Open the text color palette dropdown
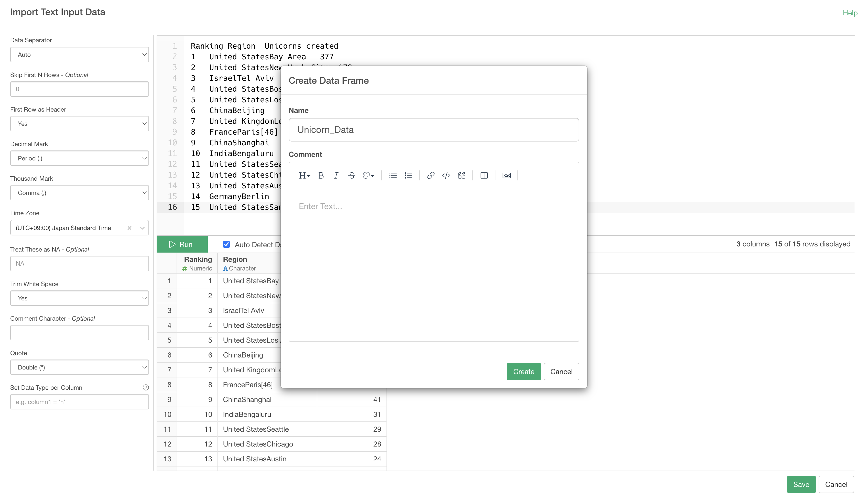This screenshot has height=500, width=868. click(368, 176)
